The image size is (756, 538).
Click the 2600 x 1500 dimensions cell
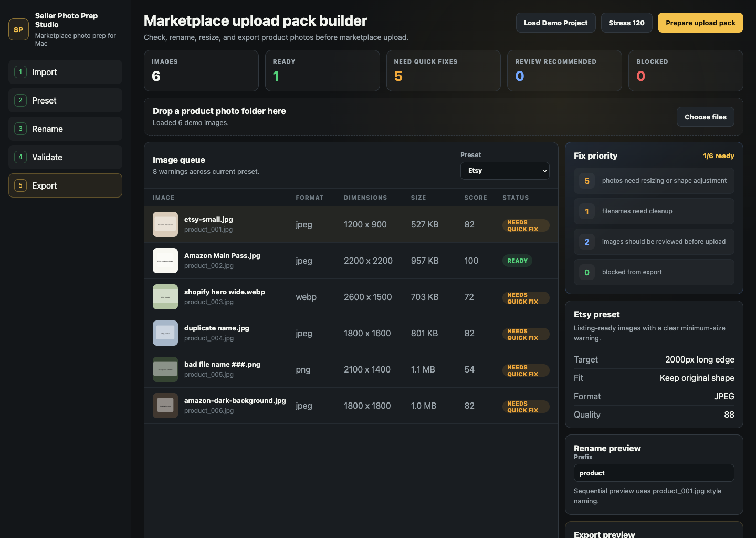coord(367,297)
